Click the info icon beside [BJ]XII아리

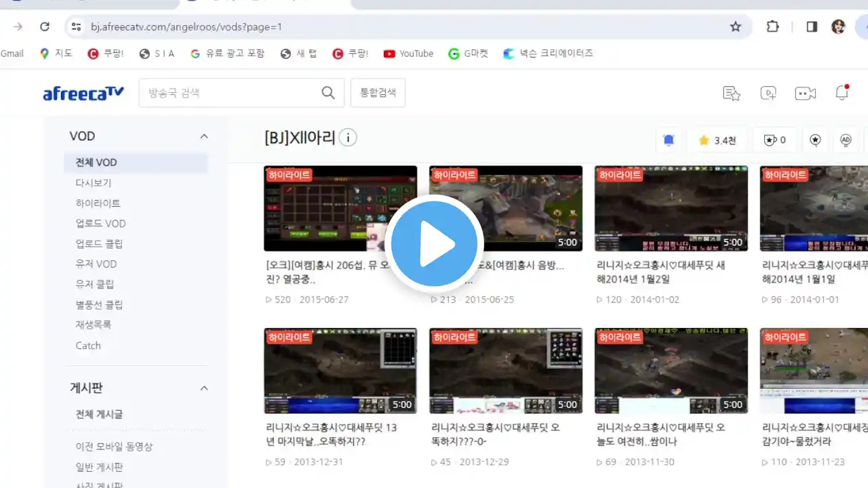point(348,138)
